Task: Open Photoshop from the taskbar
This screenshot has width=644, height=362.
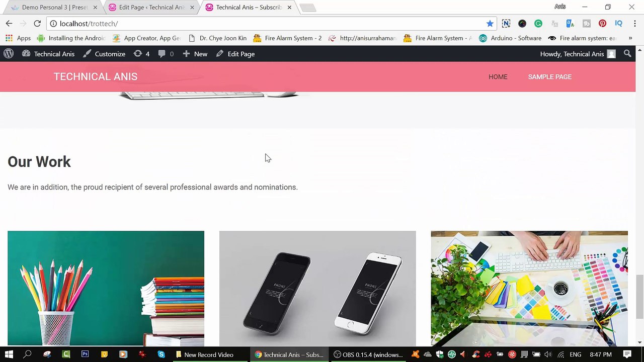Action: [85, 354]
